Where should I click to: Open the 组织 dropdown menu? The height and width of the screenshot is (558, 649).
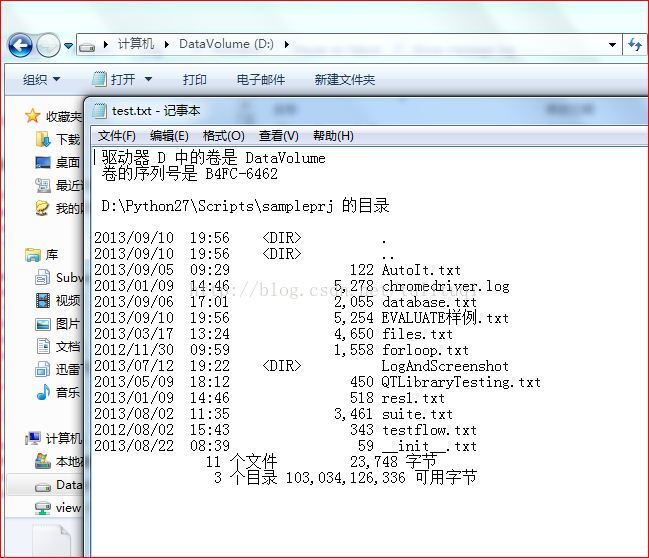(41, 79)
